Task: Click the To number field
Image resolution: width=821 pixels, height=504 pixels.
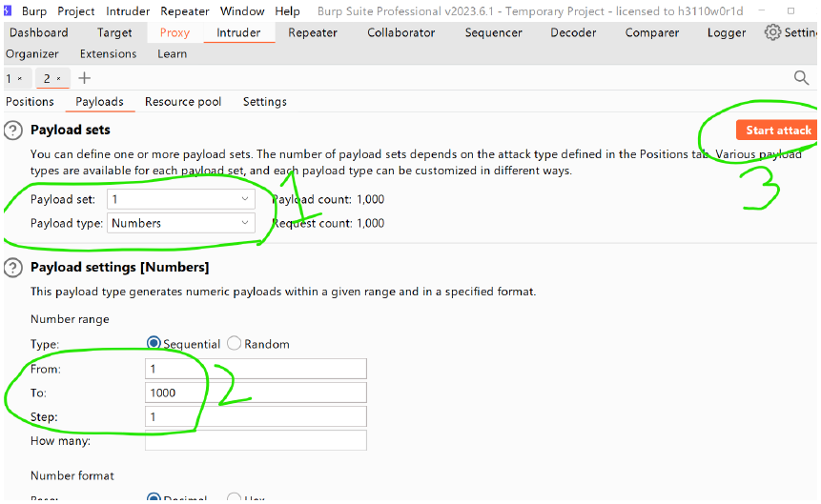Action: (x=256, y=393)
